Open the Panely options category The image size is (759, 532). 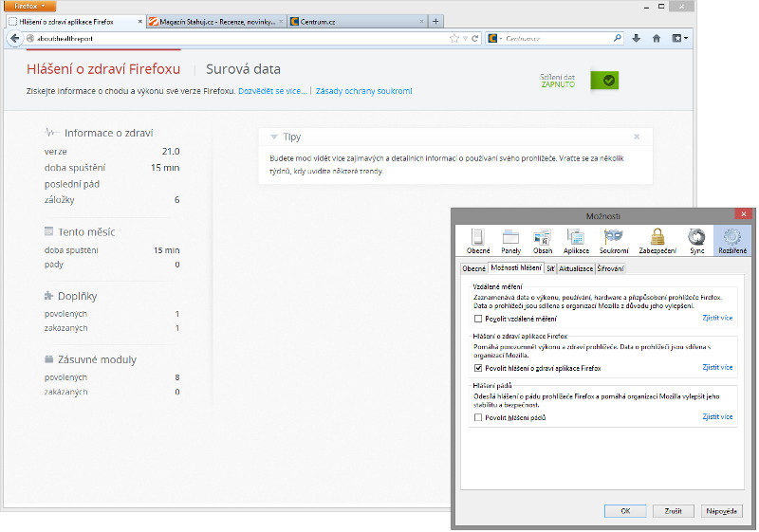(510, 241)
